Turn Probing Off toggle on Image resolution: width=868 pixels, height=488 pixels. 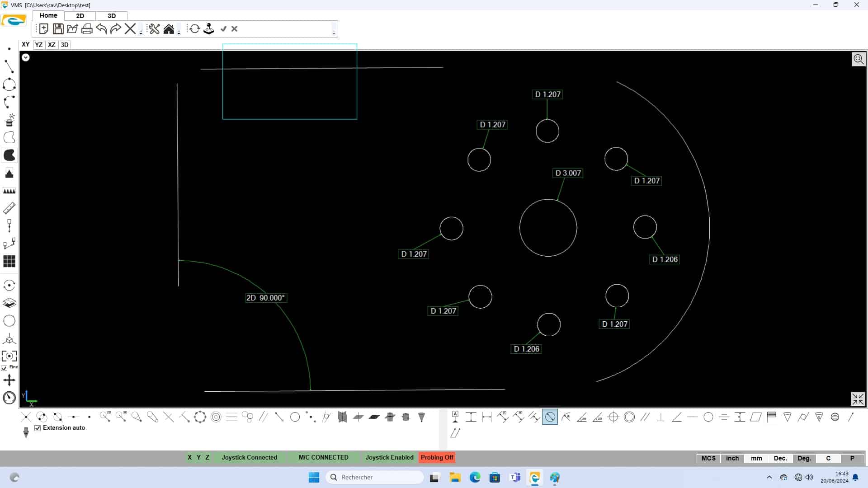coord(437,457)
